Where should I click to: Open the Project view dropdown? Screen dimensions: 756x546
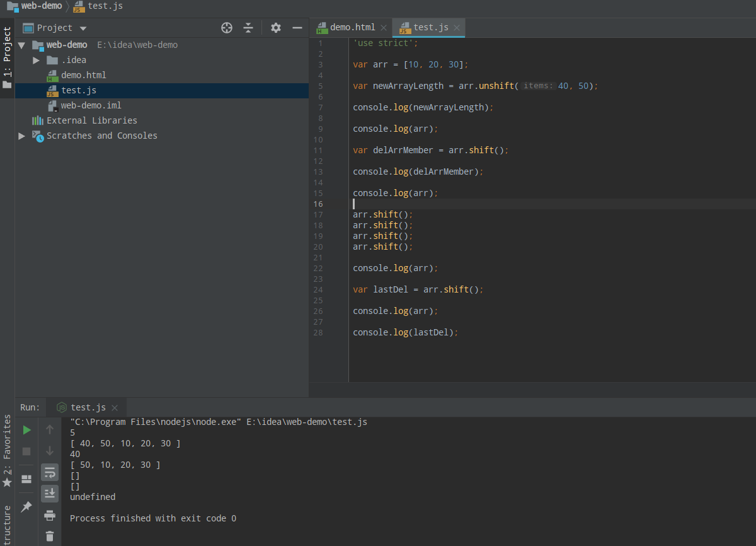pos(83,28)
